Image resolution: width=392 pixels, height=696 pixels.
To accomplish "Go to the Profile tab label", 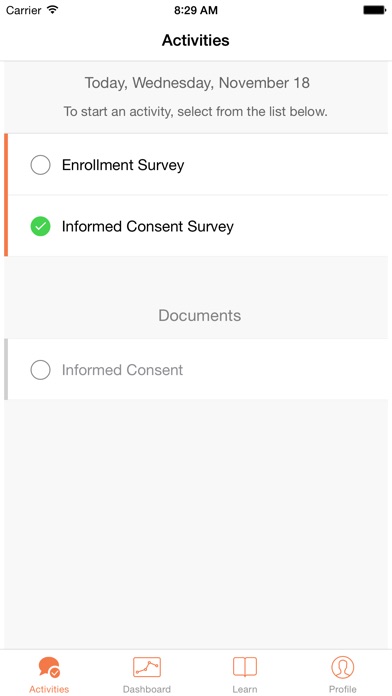I will (343, 689).
